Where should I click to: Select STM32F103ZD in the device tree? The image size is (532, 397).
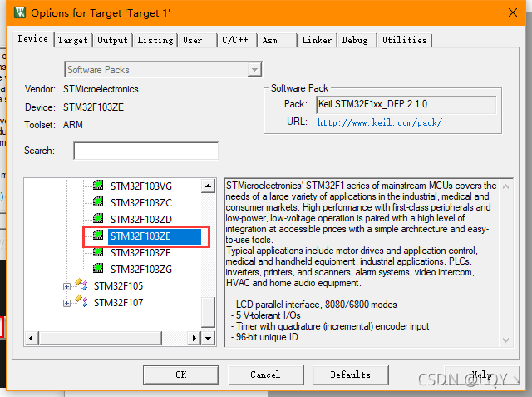141,220
